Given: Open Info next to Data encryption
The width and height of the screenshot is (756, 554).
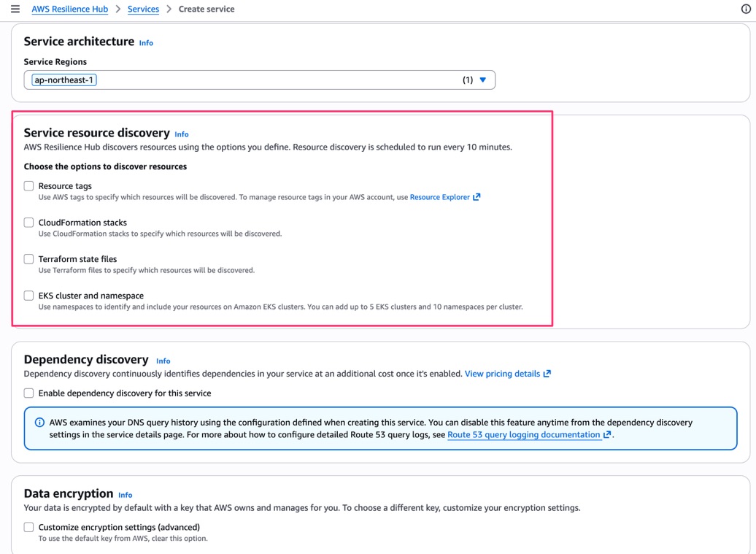Looking at the screenshot, I should click(x=125, y=495).
